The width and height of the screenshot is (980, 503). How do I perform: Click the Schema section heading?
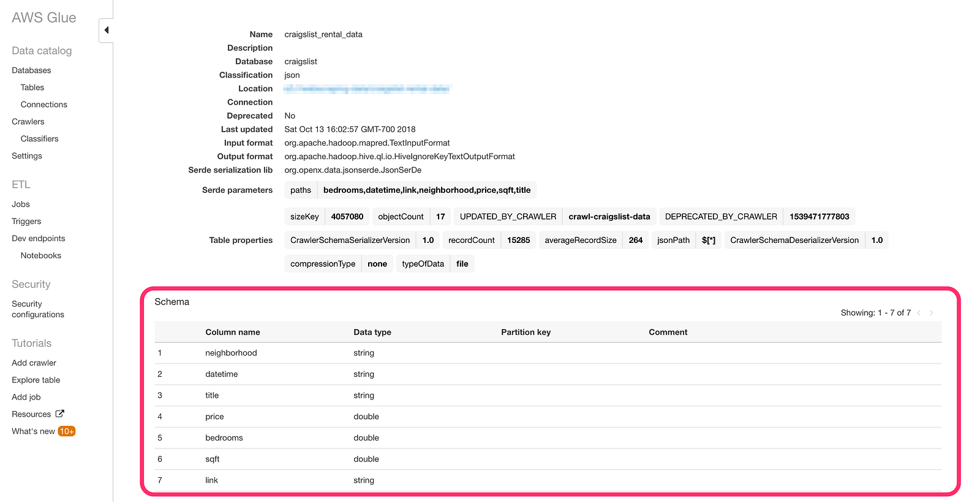[x=172, y=302]
